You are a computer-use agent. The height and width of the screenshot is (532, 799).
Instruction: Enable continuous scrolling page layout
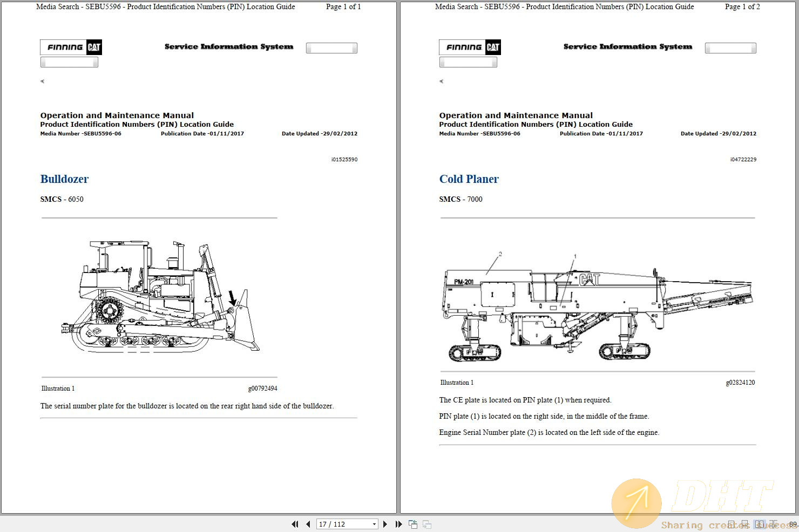(x=745, y=524)
